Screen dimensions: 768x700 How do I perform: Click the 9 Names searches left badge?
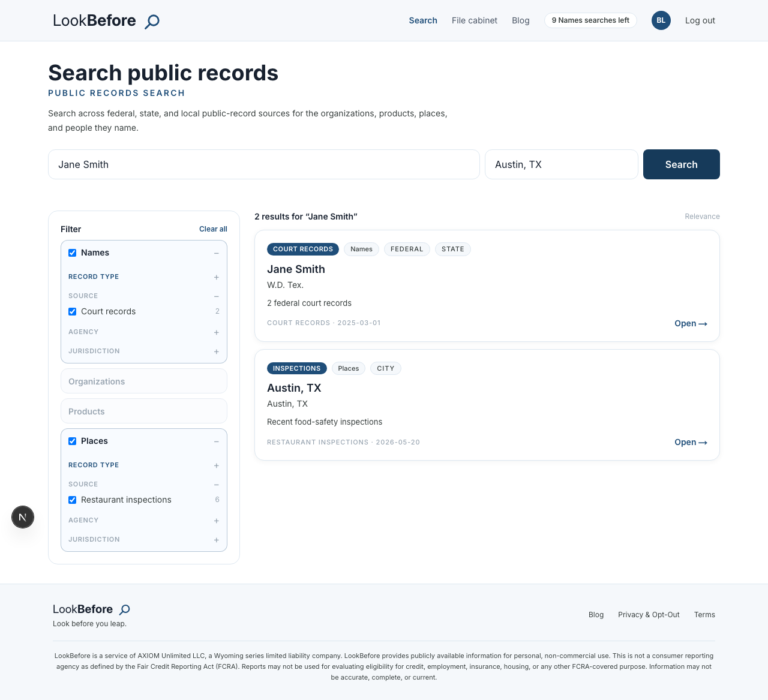click(x=590, y=20)
